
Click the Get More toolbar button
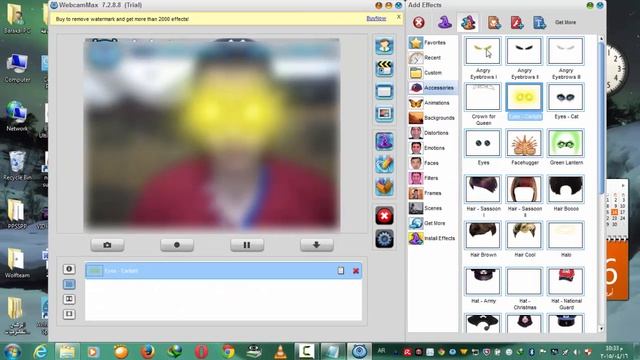point(565,22)
